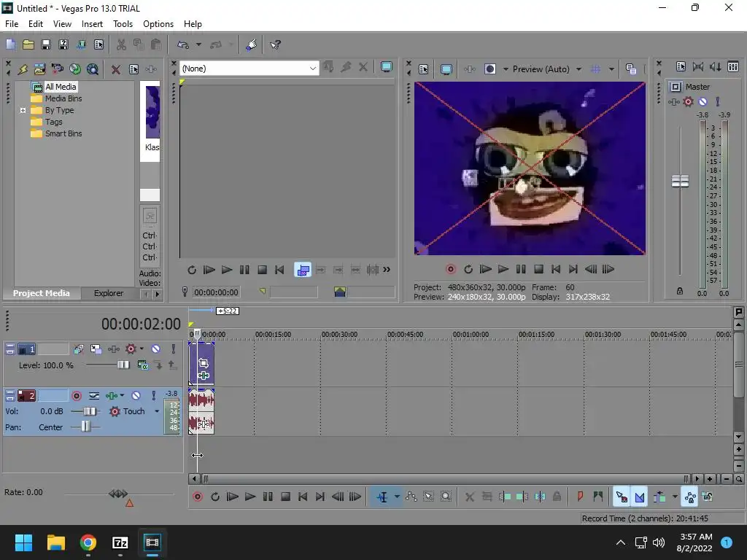Open the Undo history dropdown arrow
The height and width of the screenshot is (560, 747).
tap(198, 44)
